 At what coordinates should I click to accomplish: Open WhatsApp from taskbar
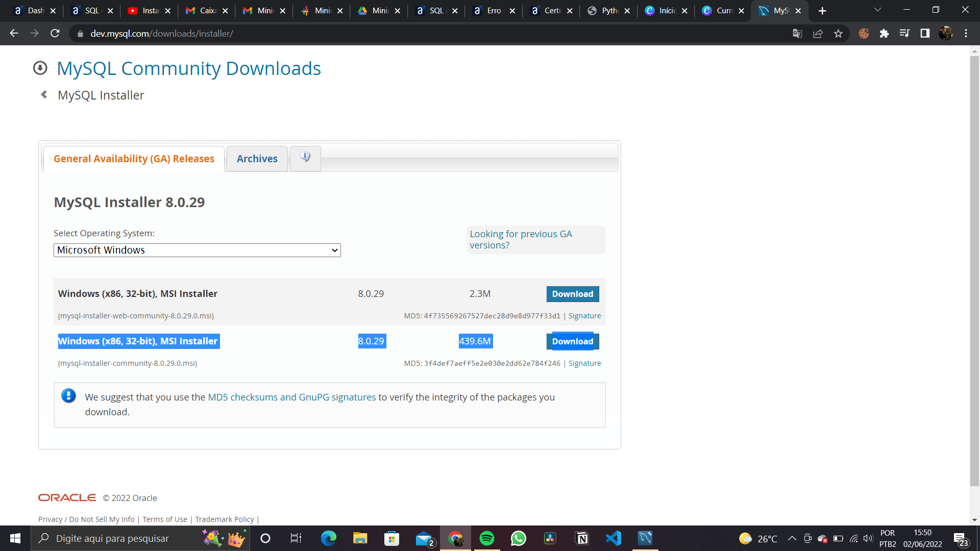pos(519,538)
